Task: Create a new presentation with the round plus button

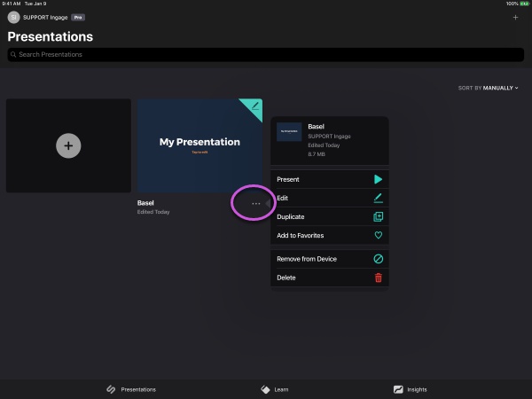Action: point(68,145)
